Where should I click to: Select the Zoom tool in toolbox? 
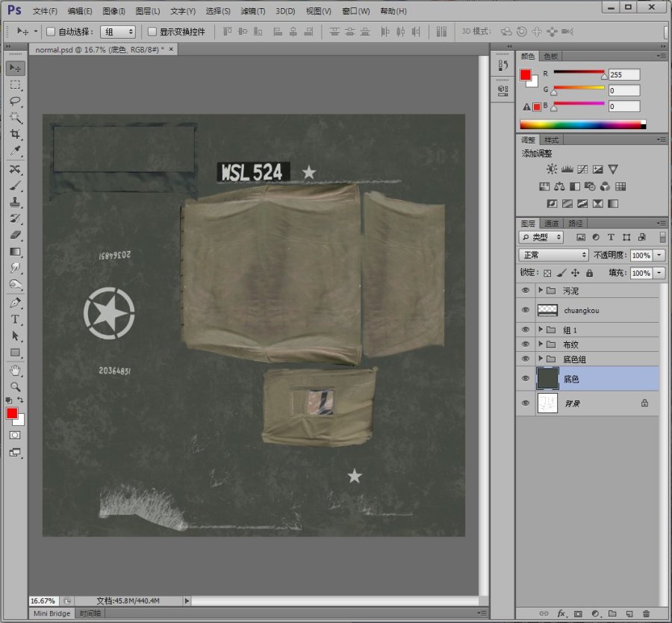point(15,387)
